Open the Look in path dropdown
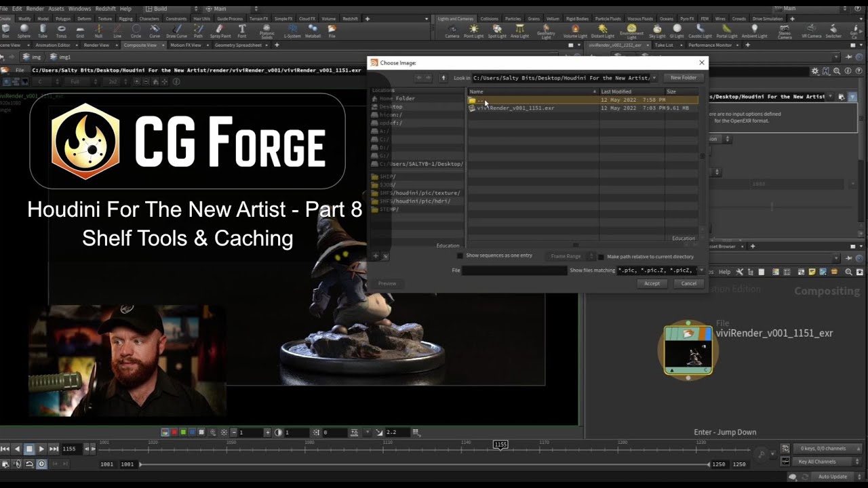This screenshot has height=488, width=868. coord(654,78)
